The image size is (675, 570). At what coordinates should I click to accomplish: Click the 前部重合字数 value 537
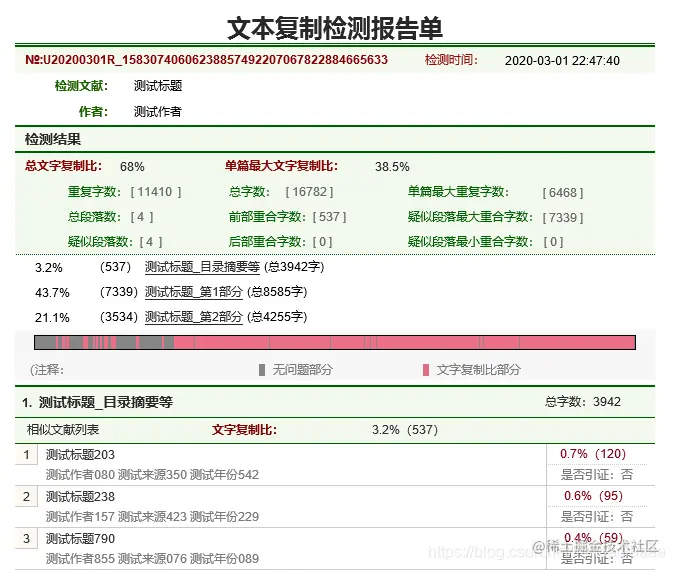329,217
